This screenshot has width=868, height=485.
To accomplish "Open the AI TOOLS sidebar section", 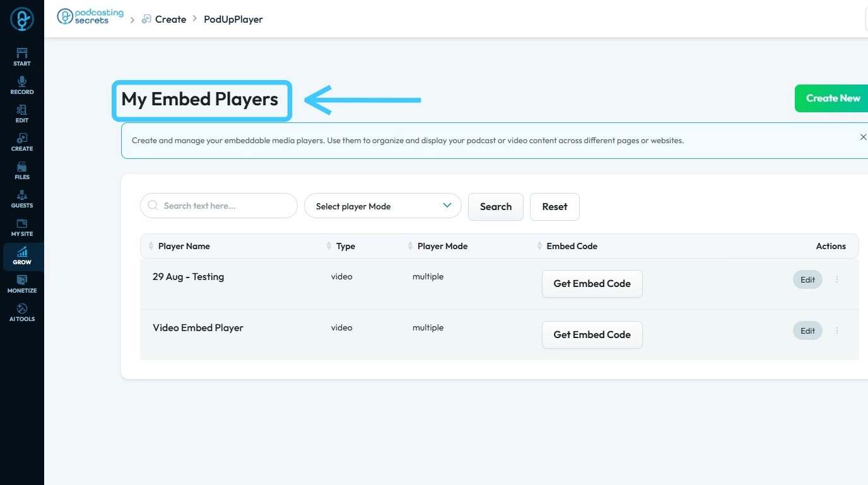I will 22,313.
